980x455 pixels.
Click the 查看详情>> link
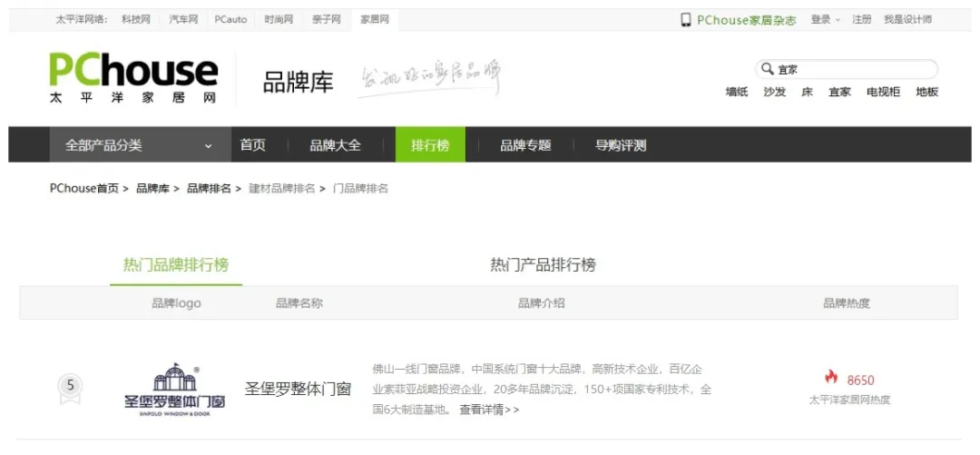(489, 410)
